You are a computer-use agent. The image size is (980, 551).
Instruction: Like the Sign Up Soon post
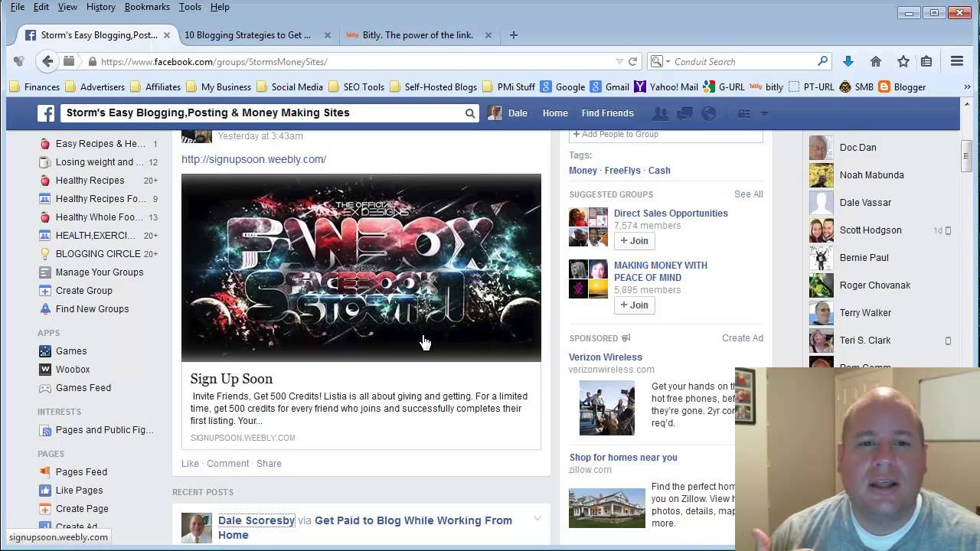190,464
